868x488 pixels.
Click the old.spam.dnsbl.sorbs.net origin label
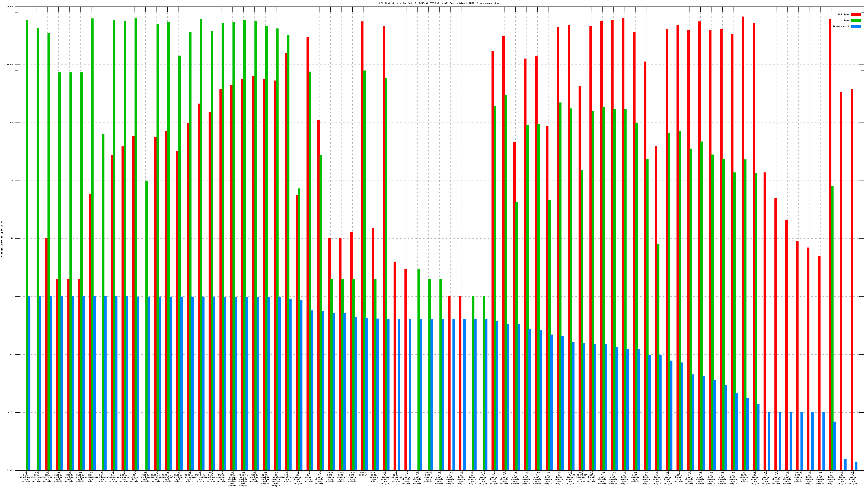[x=276, y=479]
